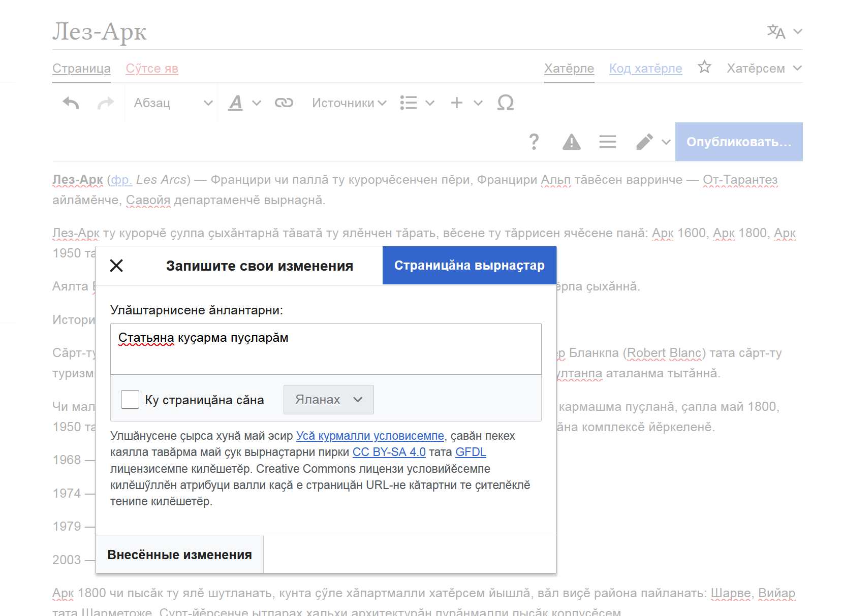Switch to the "Сӳтсе яв" tab
The width and height of the screenshot is (842, 616).
tap(152, 69)
